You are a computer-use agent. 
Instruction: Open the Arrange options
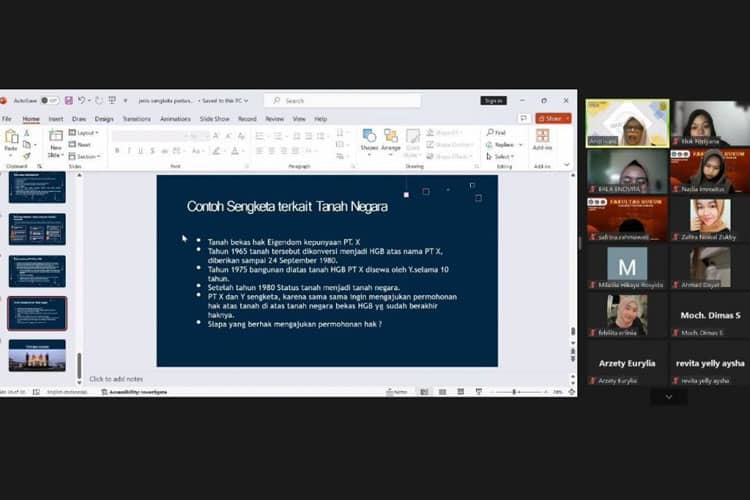(x=391, y=141)
